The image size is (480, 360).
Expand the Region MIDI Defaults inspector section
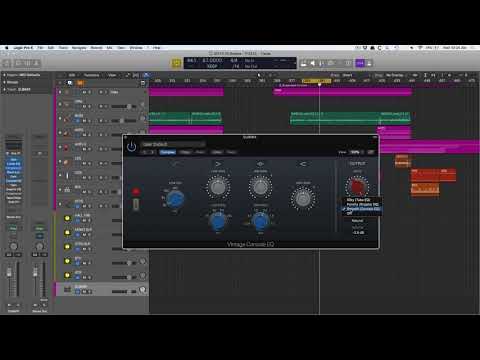pos(5,75)
